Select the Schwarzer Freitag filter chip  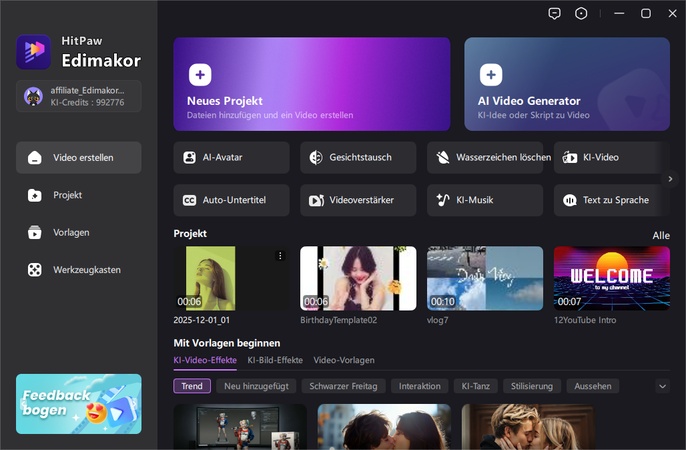click(343, 386)
